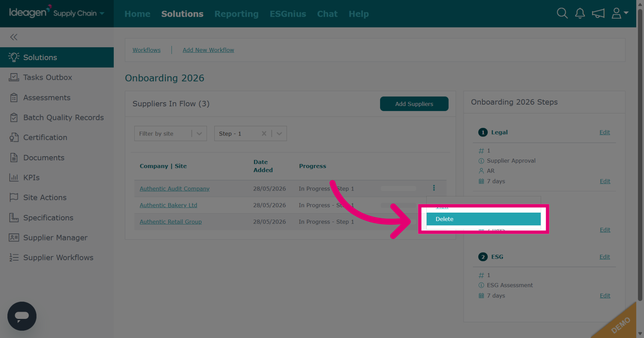The height and width of the screenshot is (338, 644).
Task: Open kebab menu for Authentic Audit Company
Action: pos(434,188)
